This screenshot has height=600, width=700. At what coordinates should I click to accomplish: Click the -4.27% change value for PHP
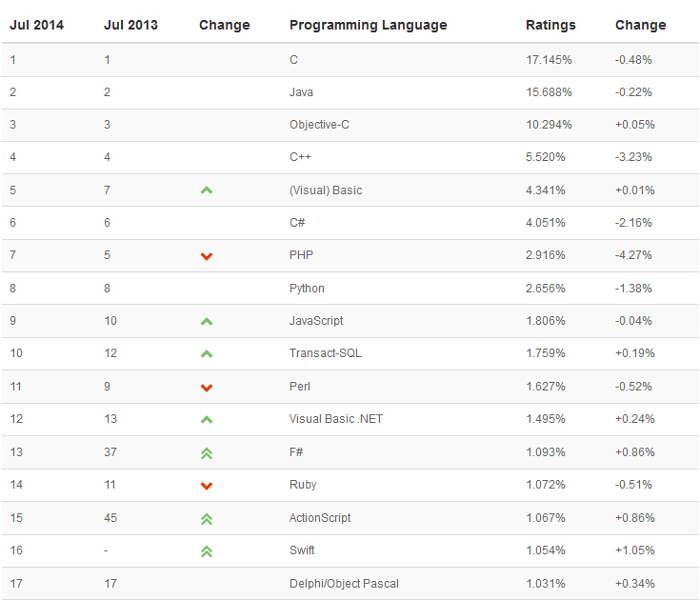tap(634, 255)
